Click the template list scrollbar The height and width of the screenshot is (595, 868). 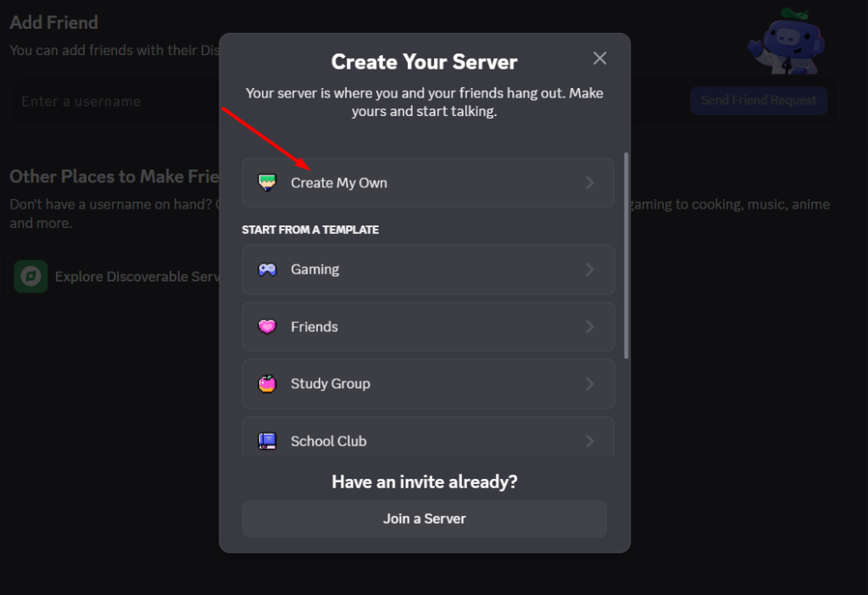pos(626,256)
